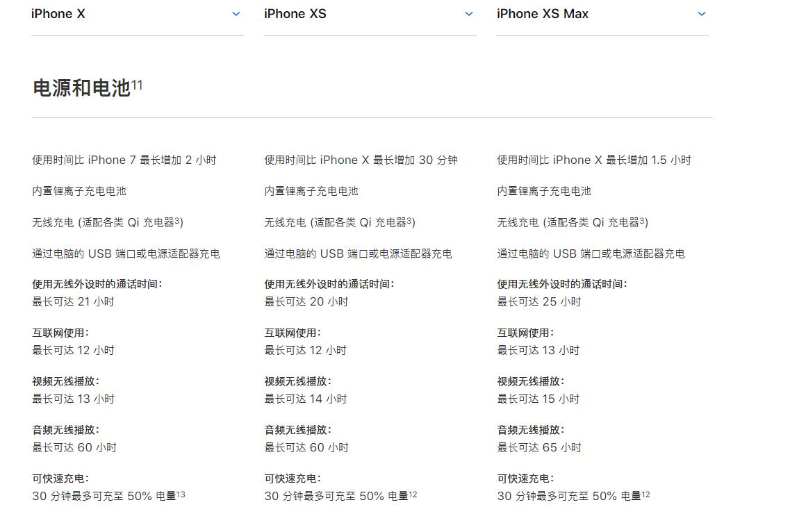The height and width of the screenshot is (532, 790).
Task: Click footnote 11 beside 电源和电池 heading
Action: (137, 84)
